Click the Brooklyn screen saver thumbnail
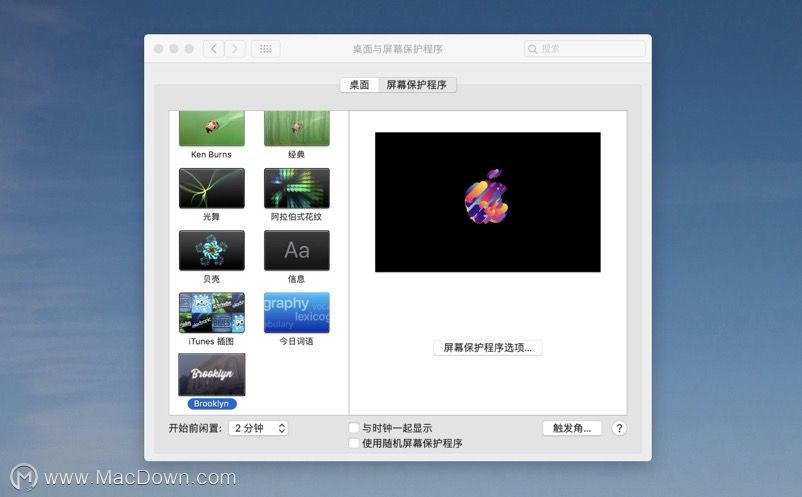The height and width of the screenshot is (497, 802). point(212,374)
